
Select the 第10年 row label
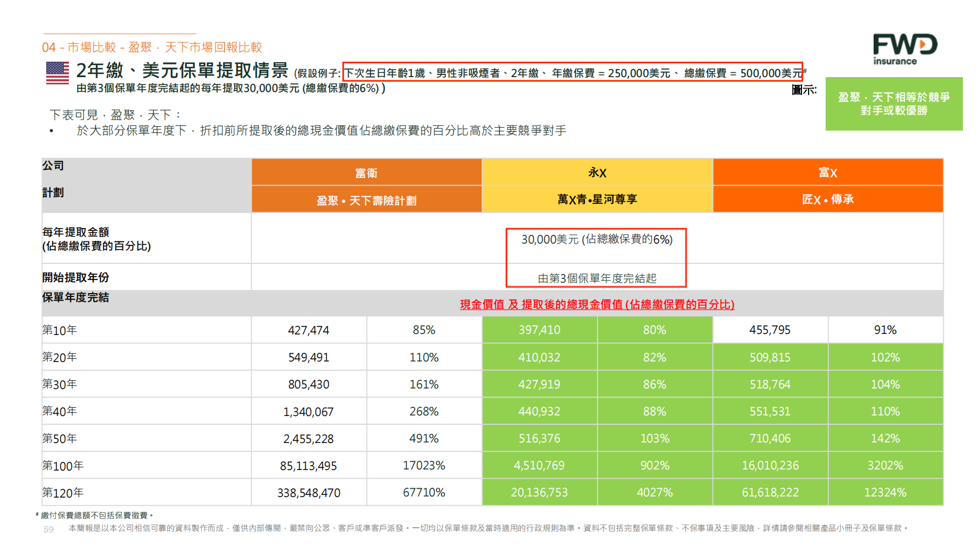pyautogui.click(x=60, y=330)
